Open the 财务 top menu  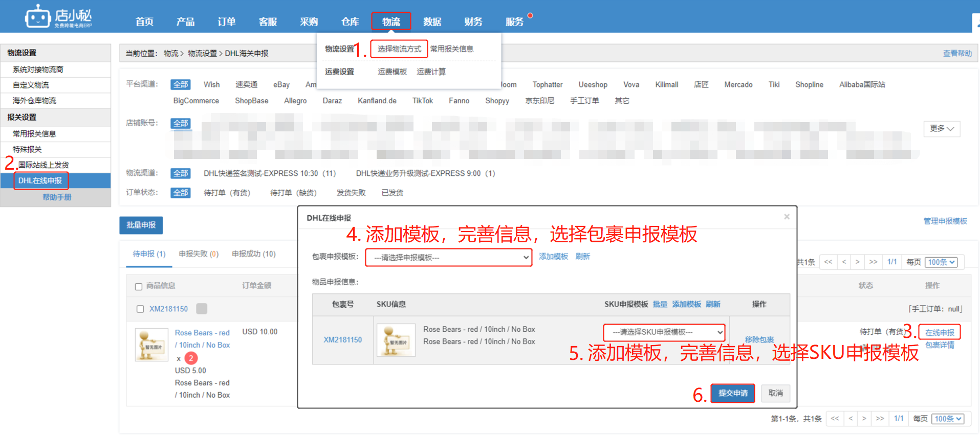[x=473, y=21]
